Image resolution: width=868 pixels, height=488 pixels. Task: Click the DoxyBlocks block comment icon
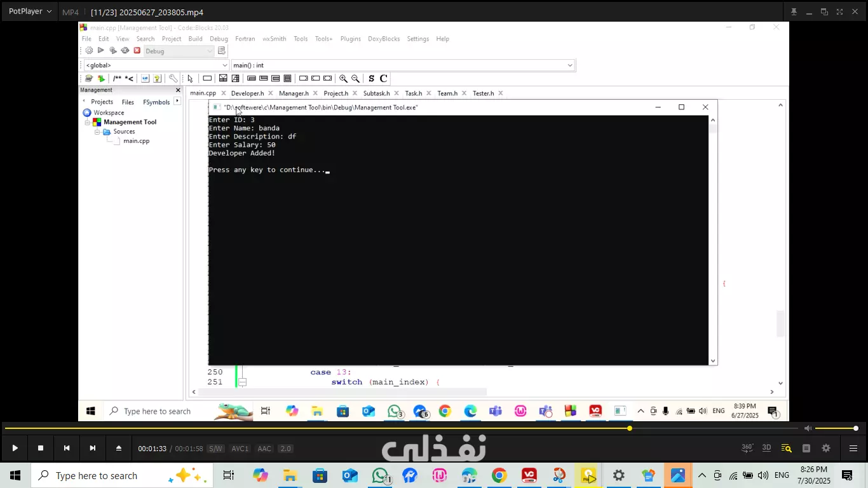tap(117, 79)
